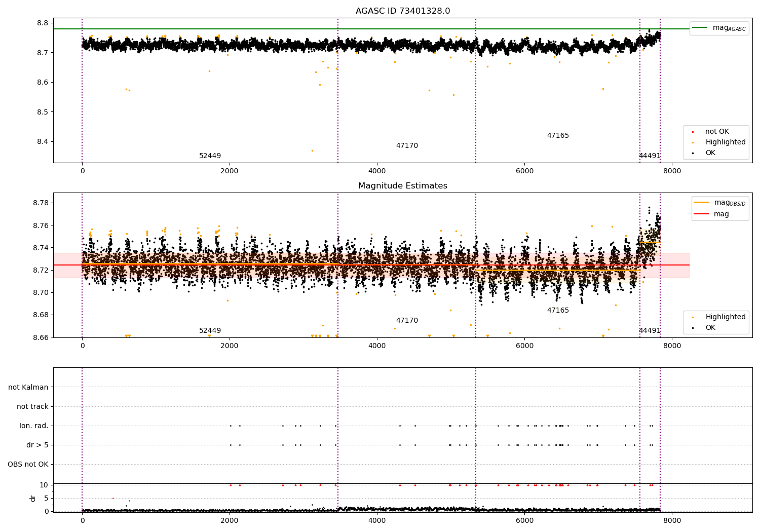This screenshot has width=760, height=532.
Task: Click obsid label 47165 in Magnitude Estimates plot
Action: tap(558, 311)
